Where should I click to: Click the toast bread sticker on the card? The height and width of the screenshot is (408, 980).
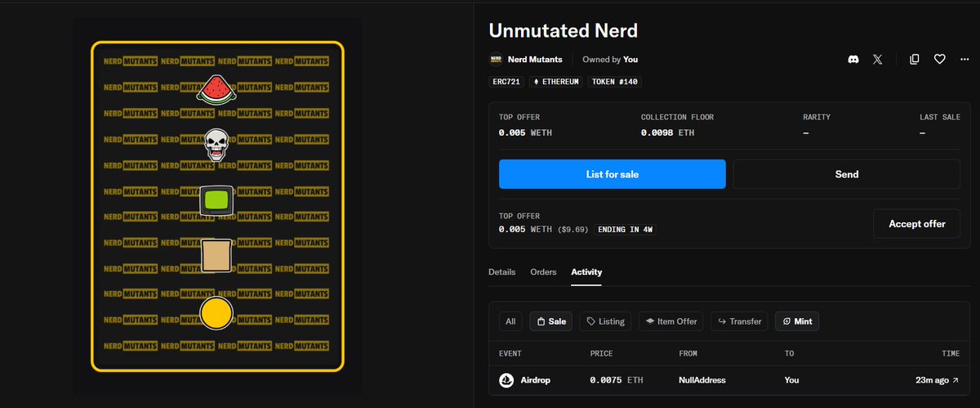216,256
